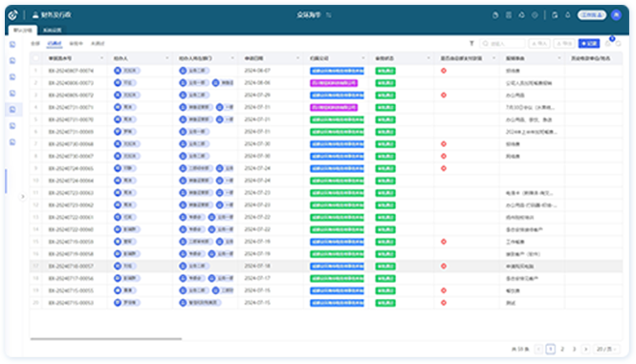Click the horizontal scrollbar below the table
The image size is (636, 364).
tap(106, 338)
